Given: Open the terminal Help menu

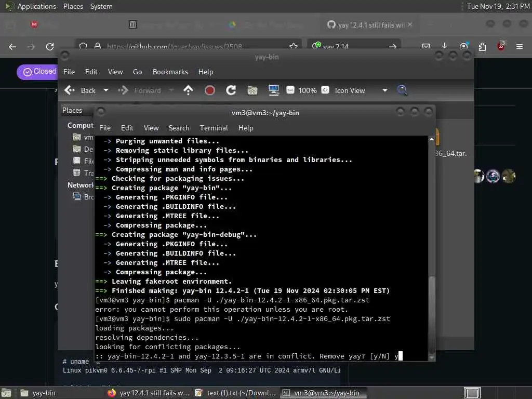Looking at the screenshot, I should [246, 128].
